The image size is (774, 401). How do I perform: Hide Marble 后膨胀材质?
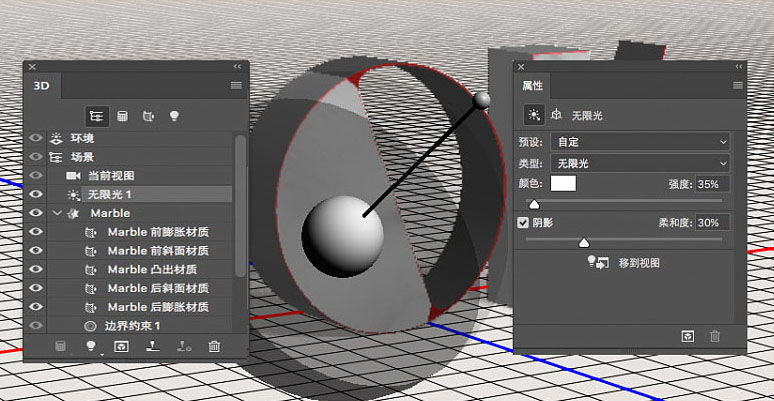36,307
